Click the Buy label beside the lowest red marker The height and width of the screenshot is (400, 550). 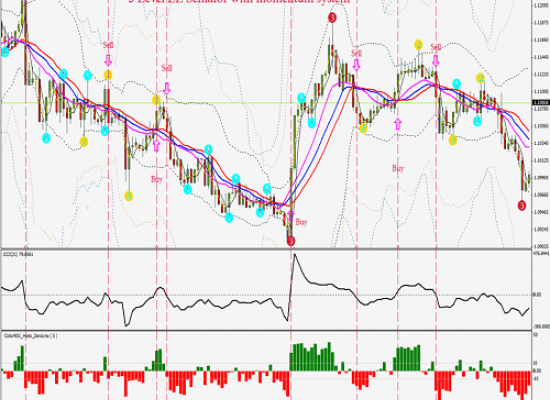pos(301,222)
